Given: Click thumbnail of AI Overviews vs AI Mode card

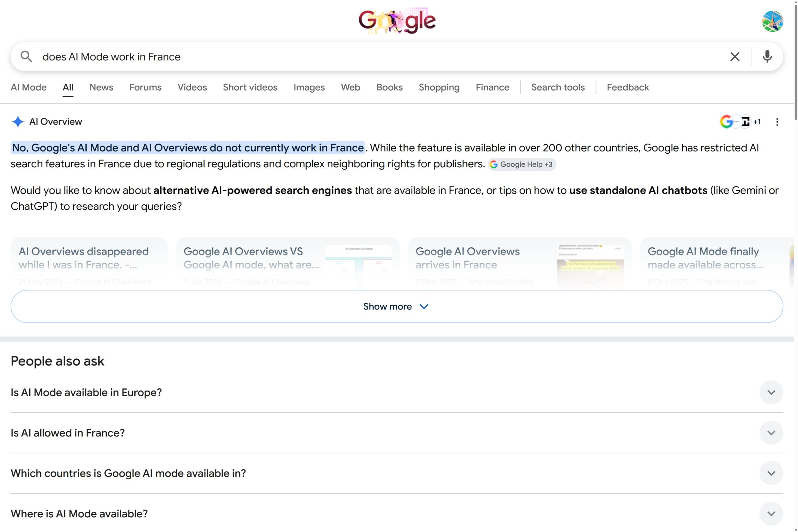Looking at the screenshot, I should point(358,267).
